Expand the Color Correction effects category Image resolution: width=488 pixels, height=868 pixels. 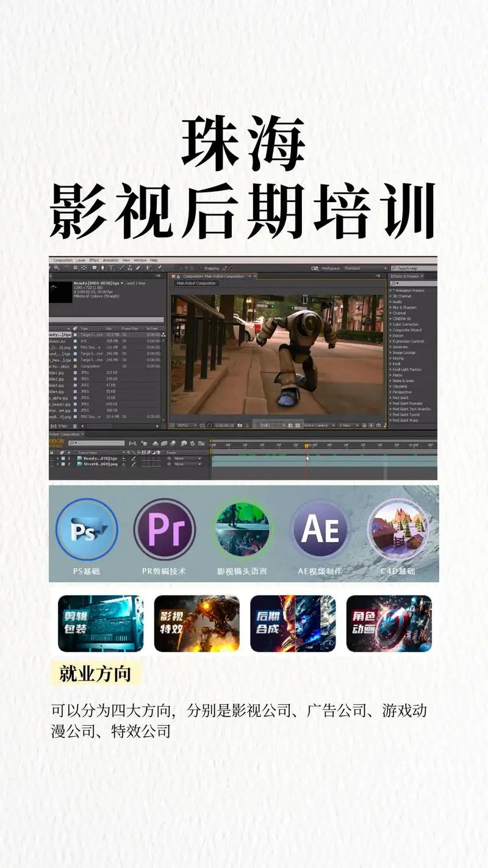pyautogui.click(x=392, y=324)
